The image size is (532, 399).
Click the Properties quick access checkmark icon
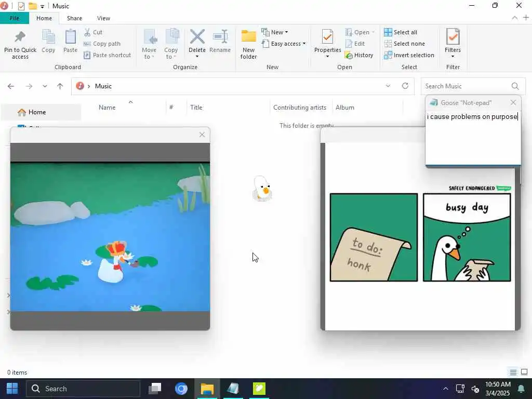(21, 6)
